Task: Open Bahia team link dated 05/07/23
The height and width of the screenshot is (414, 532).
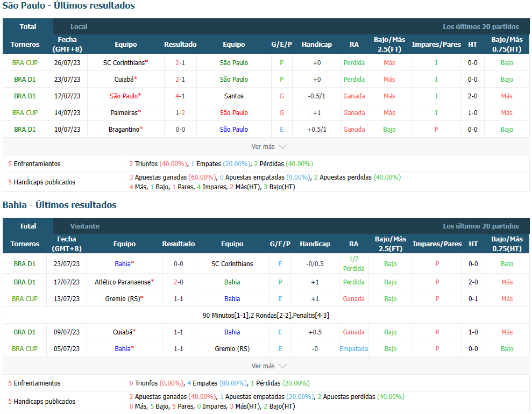Action: pos(123,348)
